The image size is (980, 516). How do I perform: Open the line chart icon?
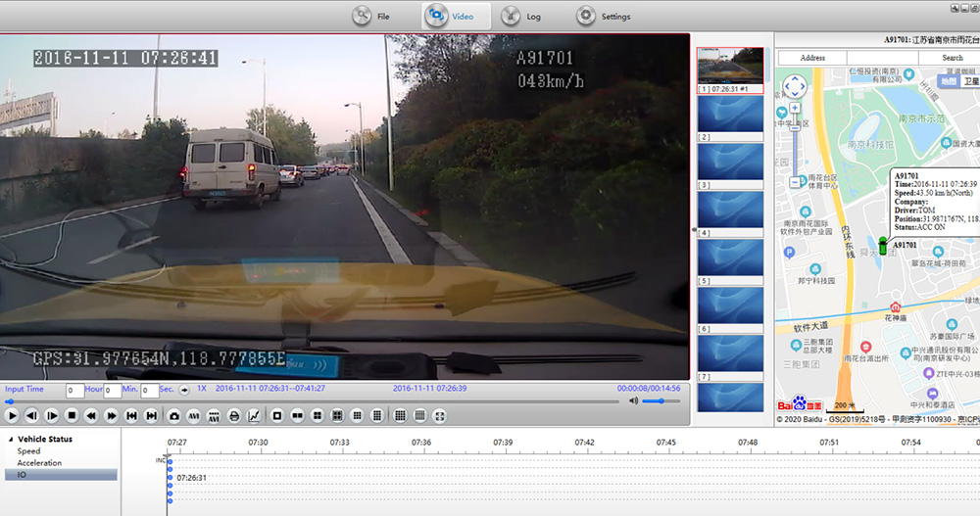(254, 415)
